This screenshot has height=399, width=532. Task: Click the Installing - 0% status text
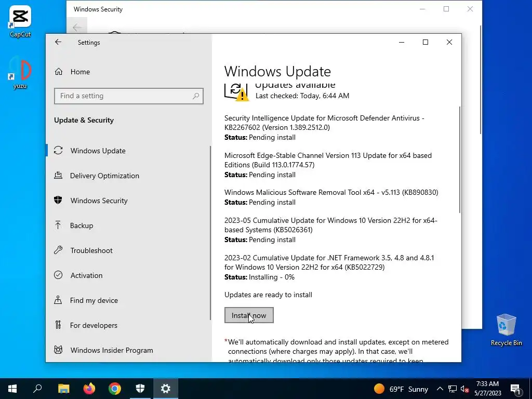[x=271, y=277]
